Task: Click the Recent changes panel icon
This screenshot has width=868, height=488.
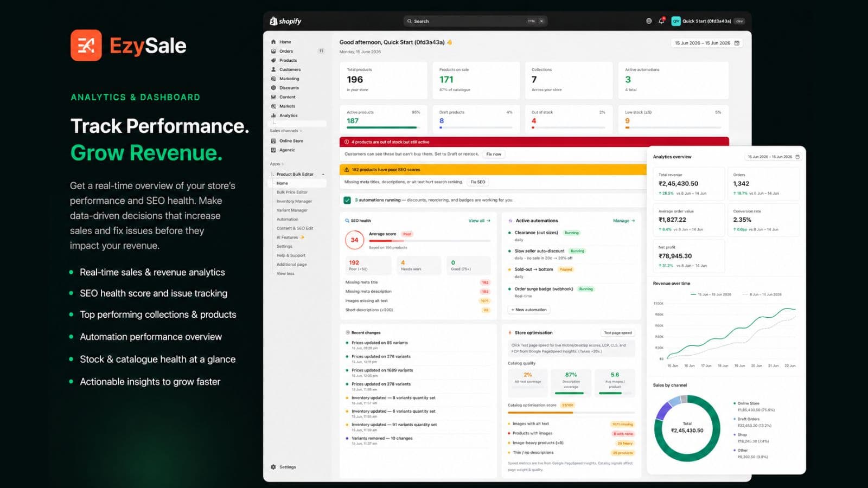Action: point(348,332)
